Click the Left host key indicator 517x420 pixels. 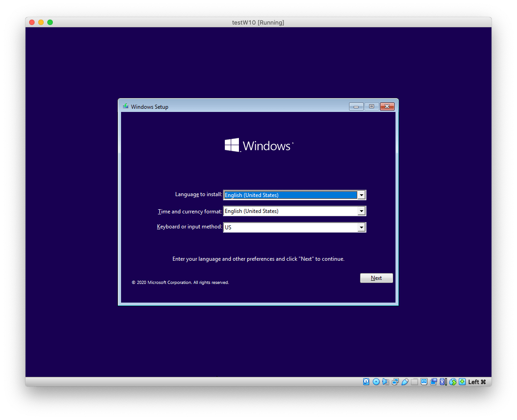(477, 382)
